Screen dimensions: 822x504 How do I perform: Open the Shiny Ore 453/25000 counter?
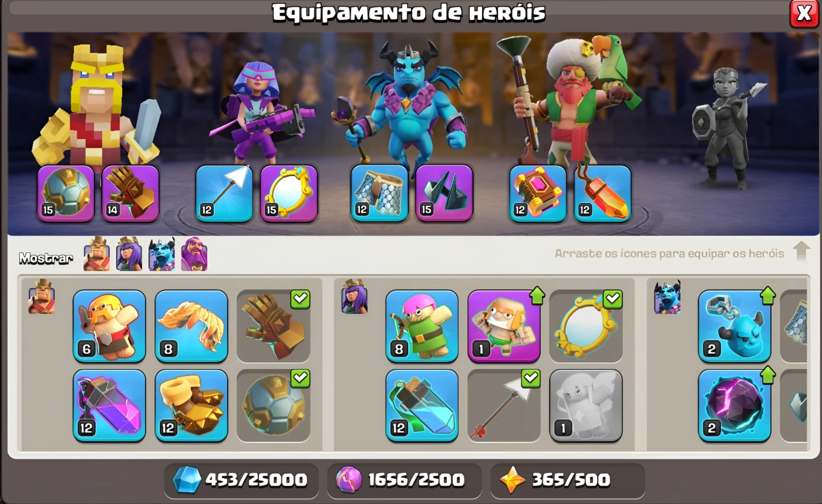241,481
